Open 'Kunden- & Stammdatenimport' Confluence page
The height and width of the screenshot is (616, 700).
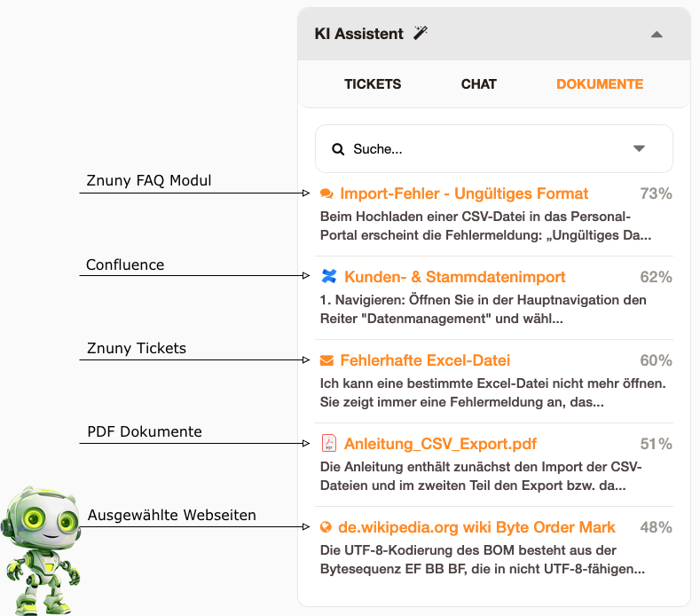[455, 277]
